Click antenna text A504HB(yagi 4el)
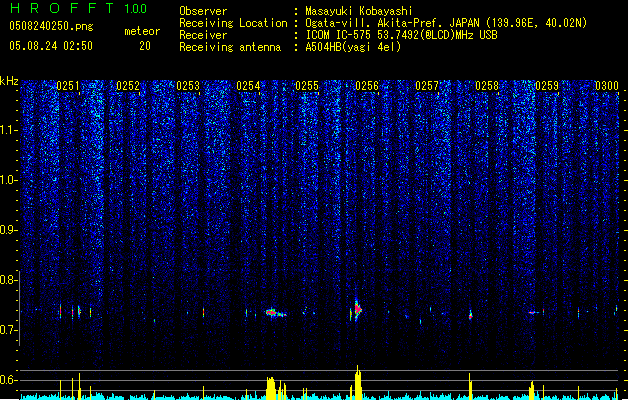 [353, 47]
